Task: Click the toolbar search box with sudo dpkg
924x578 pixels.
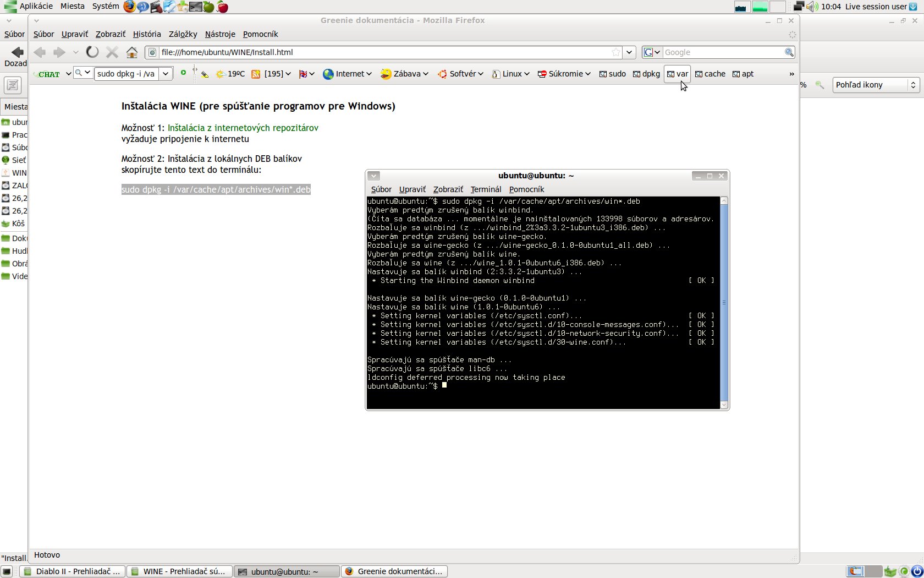Action: coord(127,74)
